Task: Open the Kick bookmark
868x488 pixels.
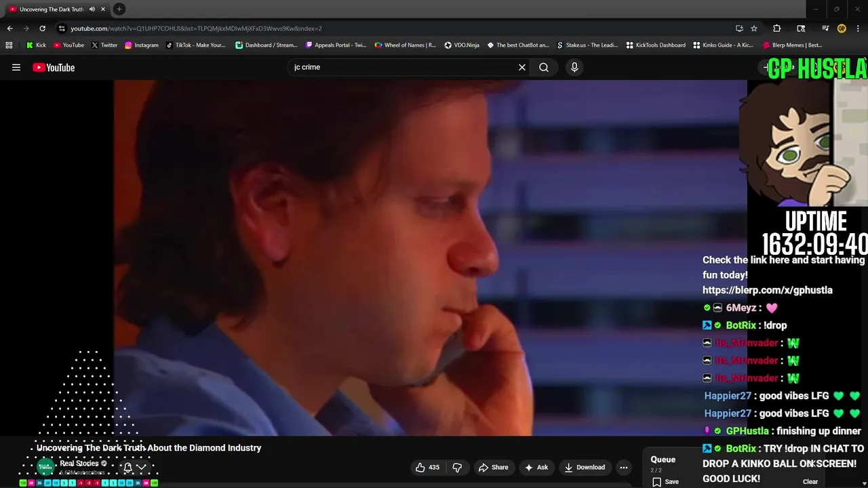Action: [36, 45]
